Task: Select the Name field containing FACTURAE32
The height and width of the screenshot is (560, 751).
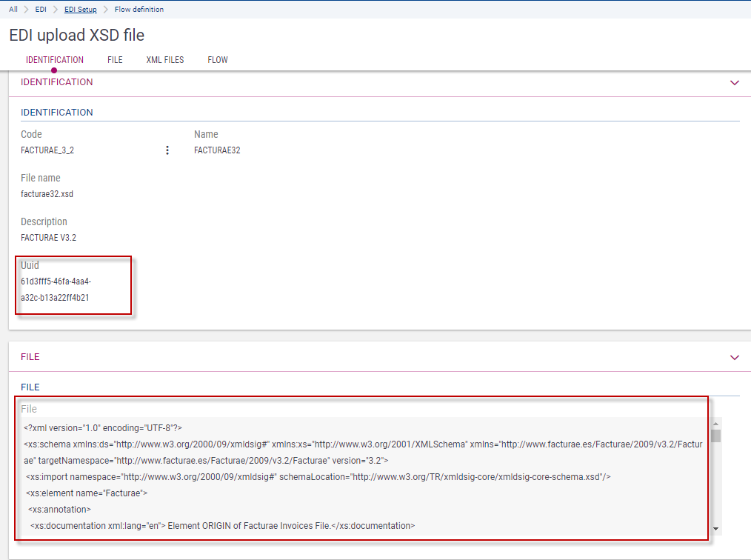Action: click(x=217, y=150)
